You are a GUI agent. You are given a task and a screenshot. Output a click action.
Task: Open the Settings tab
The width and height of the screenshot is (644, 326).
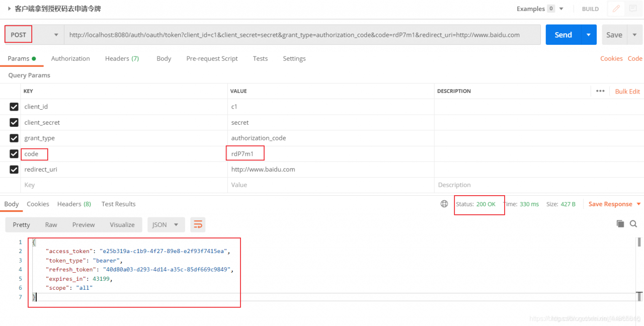coord(294,58)
